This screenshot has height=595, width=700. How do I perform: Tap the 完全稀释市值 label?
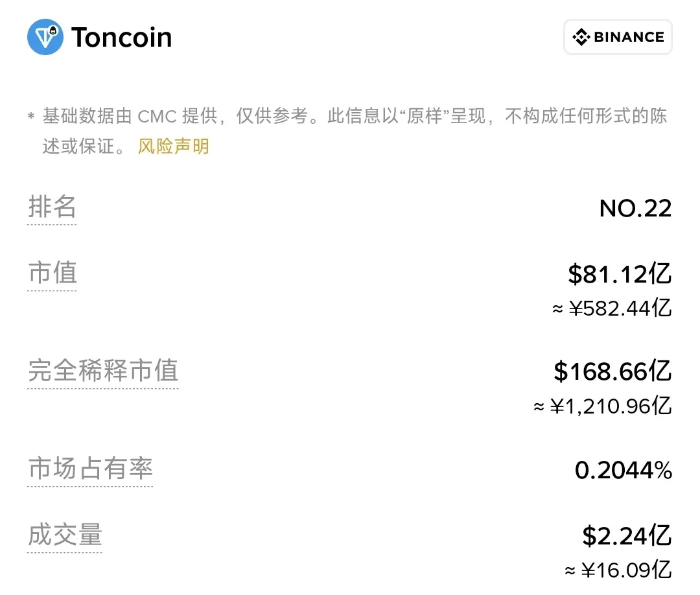(103, 371)
